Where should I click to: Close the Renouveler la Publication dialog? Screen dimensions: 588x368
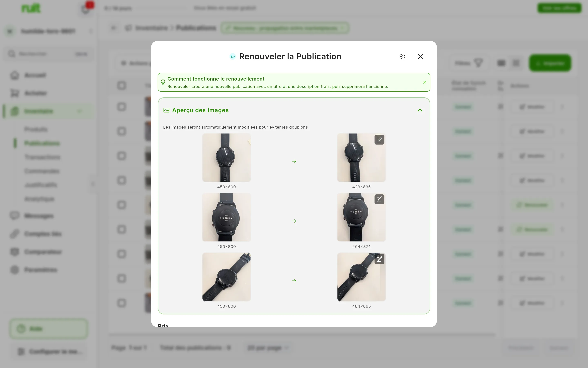coord(420,56)
